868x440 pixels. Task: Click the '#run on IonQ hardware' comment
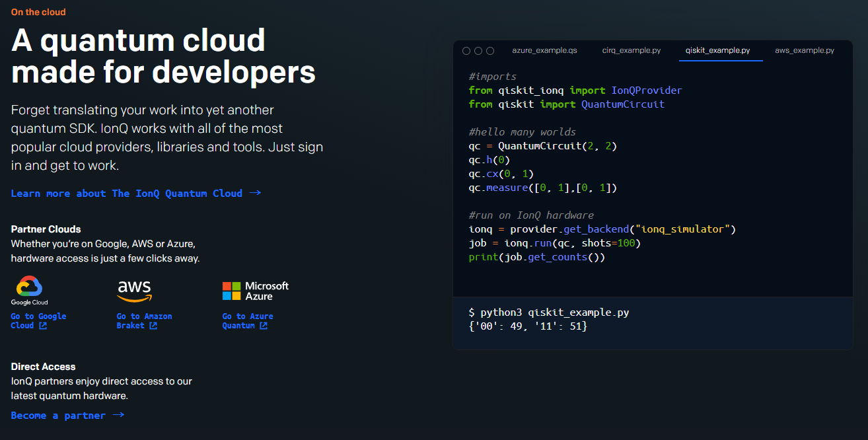coord(531,215)
